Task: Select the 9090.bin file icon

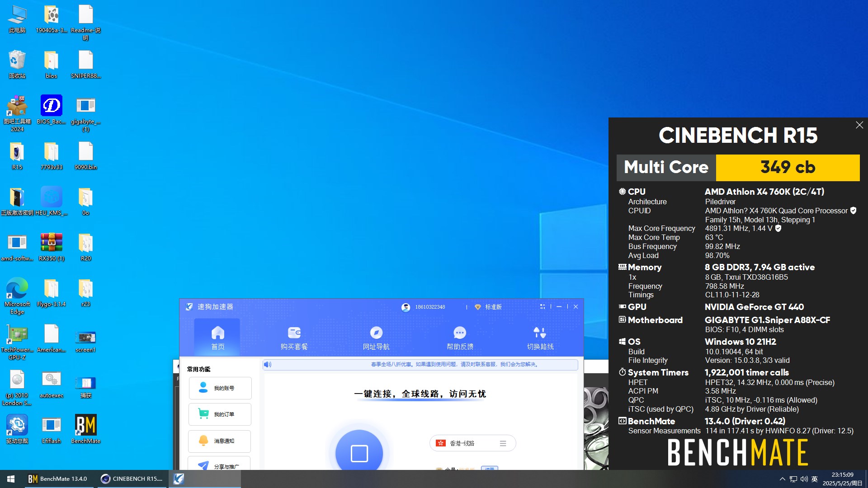Action: click(85, 156)
